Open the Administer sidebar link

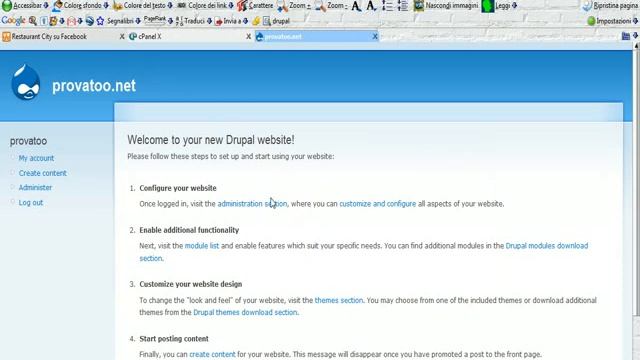(x=35, y=188)
